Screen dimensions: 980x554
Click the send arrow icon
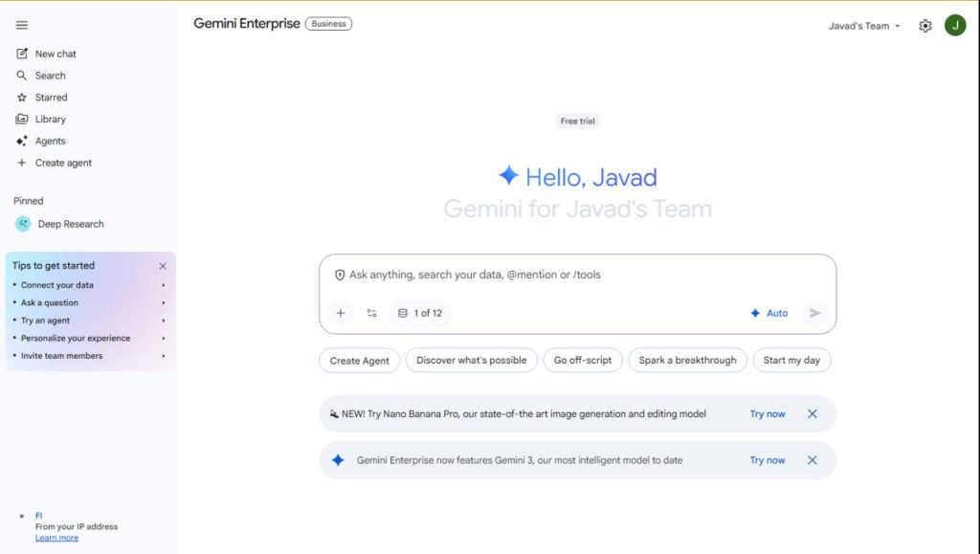814,313
